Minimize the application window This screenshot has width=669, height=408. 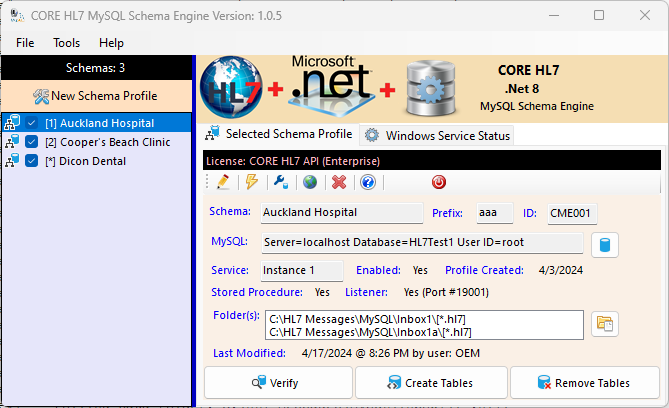pos(554,15)
